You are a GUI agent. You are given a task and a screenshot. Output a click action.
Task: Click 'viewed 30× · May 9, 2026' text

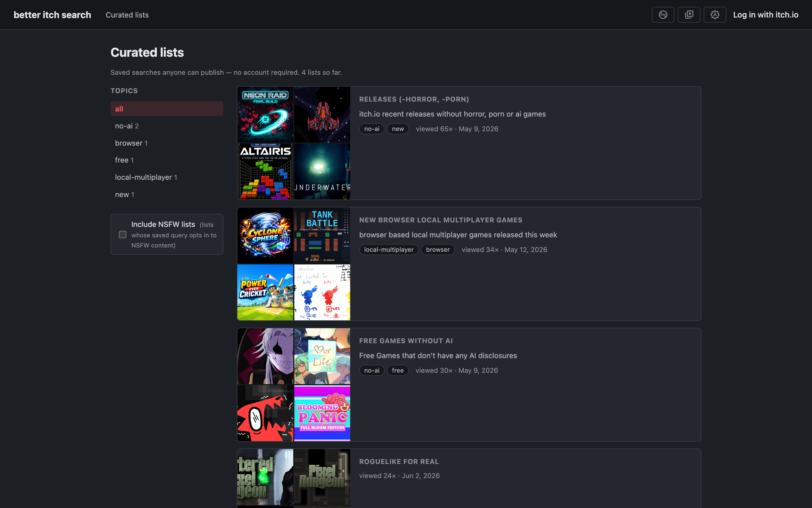click(457, 370)
